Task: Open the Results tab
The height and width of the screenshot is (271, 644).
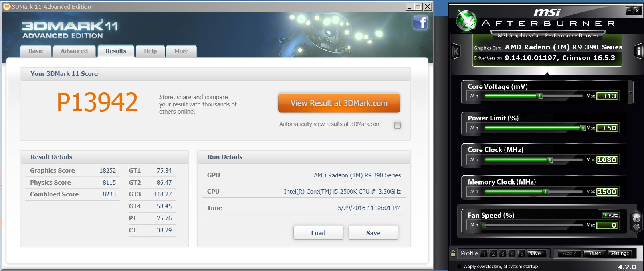Action: point(116,51)
